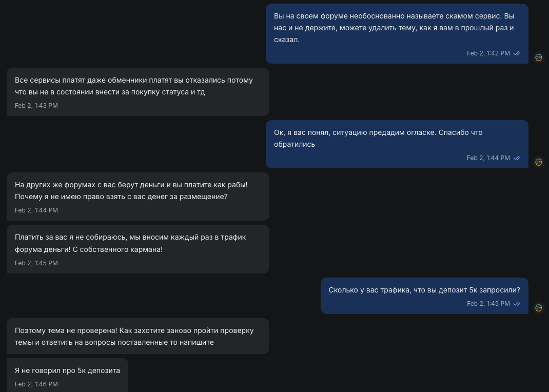Image resolution: width=549 pixels, height=392 pixels.
Task: Click read-receipt checkmarks on 'Сколько у вас трафика' message
Action: [x=517, y=304]
